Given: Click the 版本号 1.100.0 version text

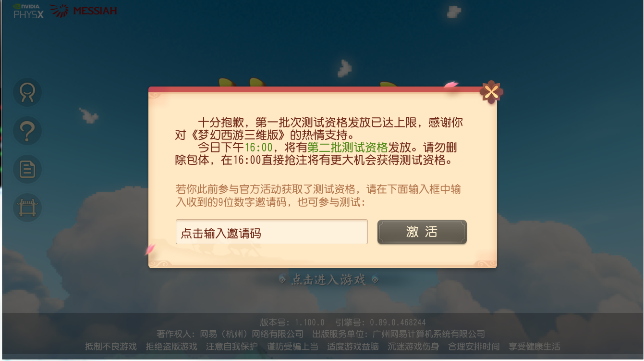Looking at the screenshot, I should tap(292, 322).
